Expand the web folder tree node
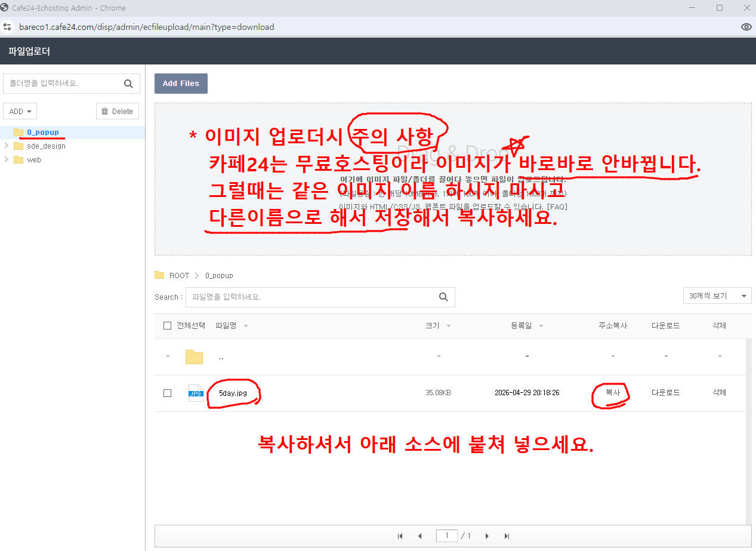Screen dimensions: 756x551 [7, 159]
